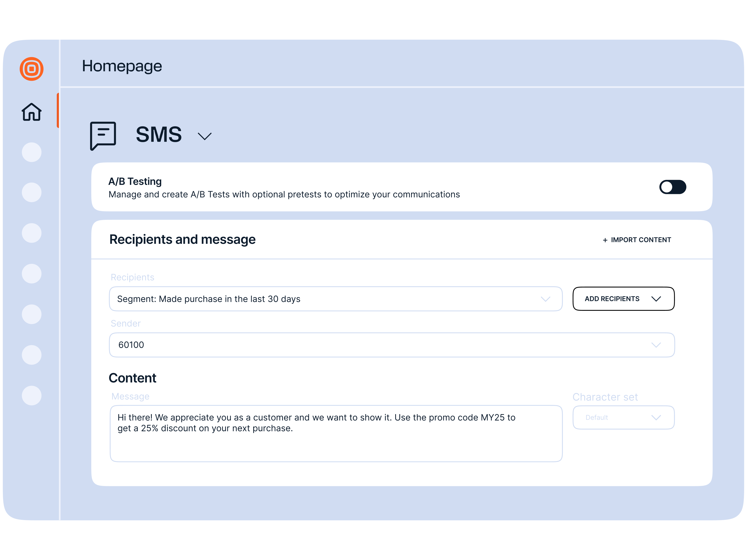The height and width of the screenshot is (560, 747).
Task: Click the second placeholder sidebar circle
Action: pos(32,192)
